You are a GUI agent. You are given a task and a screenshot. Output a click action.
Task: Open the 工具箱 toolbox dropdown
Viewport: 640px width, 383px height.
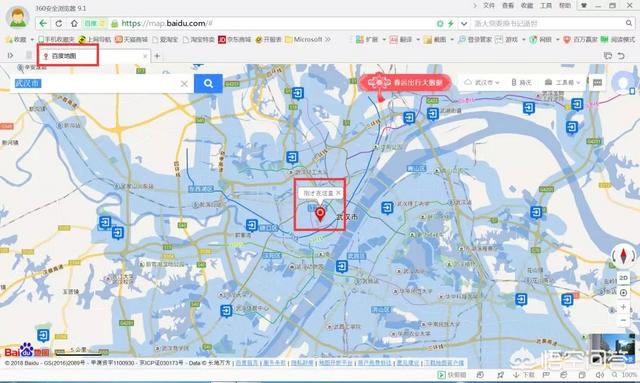coord(562,82)
